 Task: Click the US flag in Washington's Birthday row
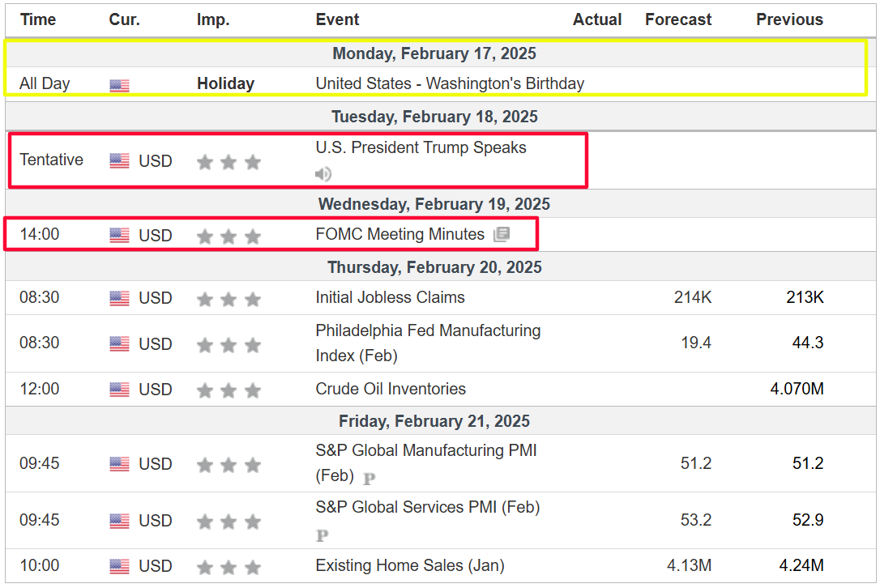click(119, 85)
